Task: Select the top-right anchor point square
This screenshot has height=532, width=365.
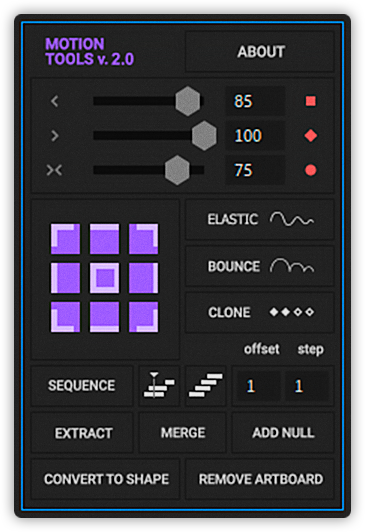Action: (143, 239)
